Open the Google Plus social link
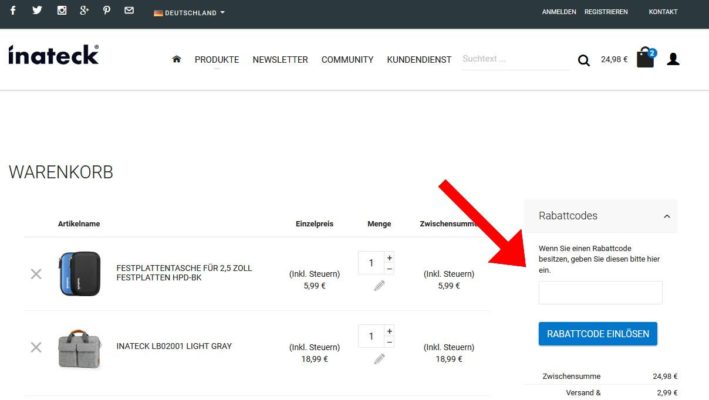709x400 pixels. 84,10
